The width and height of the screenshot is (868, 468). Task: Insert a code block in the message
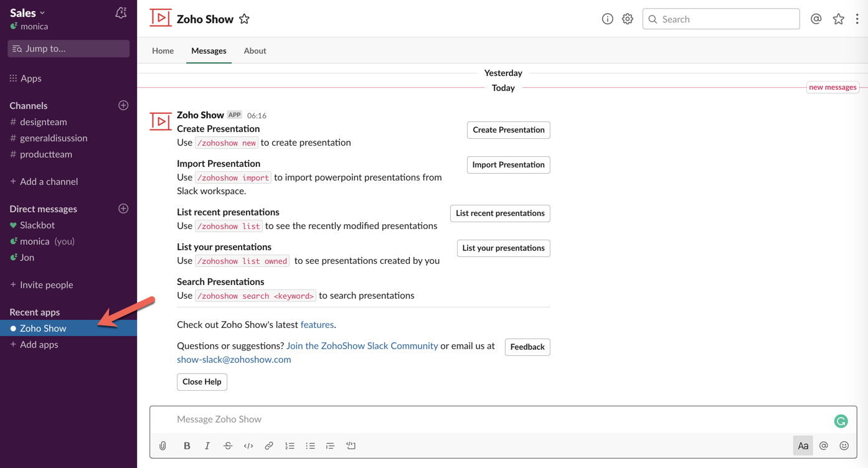click(x=351, y=446)
